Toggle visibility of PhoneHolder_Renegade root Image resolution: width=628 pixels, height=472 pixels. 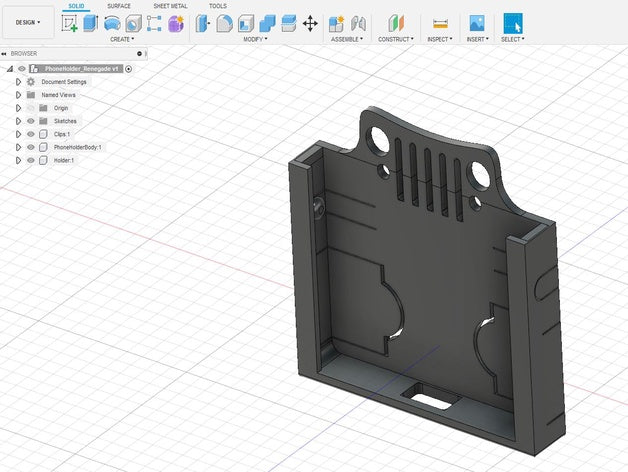pos(22,69)
